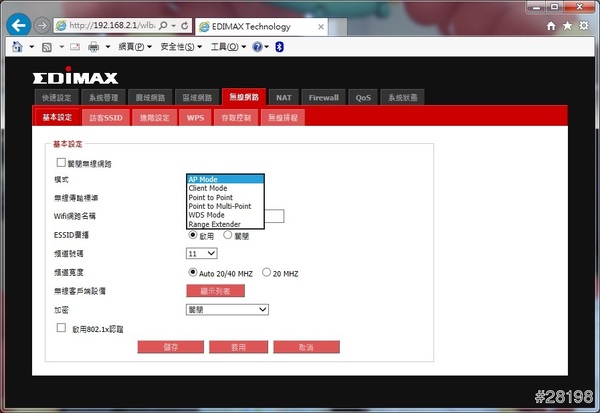Open the channel number dropdown showing 11
This screenshot has width=600, height=413.
point(202,253)
